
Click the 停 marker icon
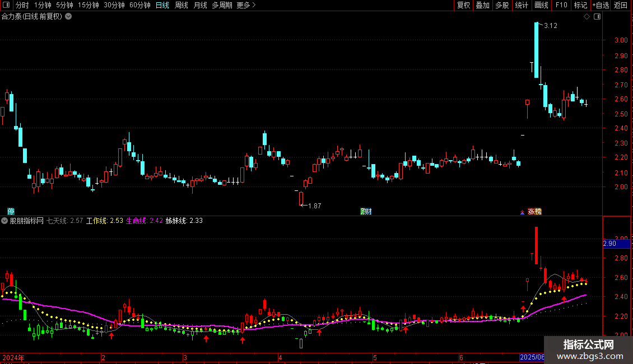(x=11, y=211)
